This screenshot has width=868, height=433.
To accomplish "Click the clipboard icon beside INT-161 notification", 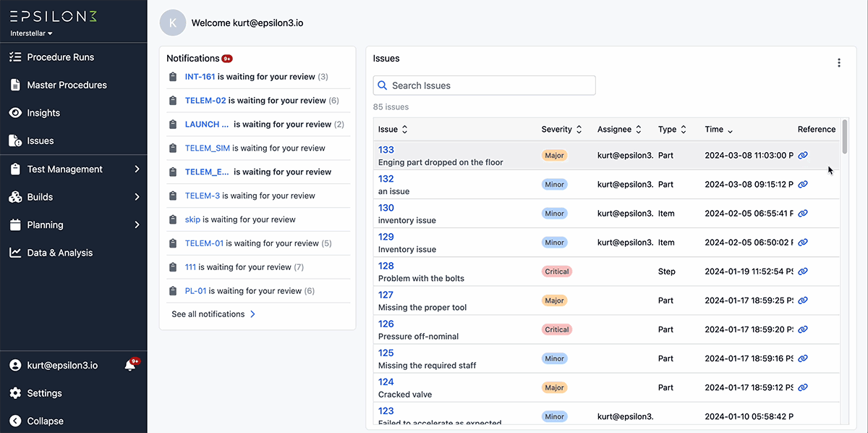I will click(x=173, y=77).
